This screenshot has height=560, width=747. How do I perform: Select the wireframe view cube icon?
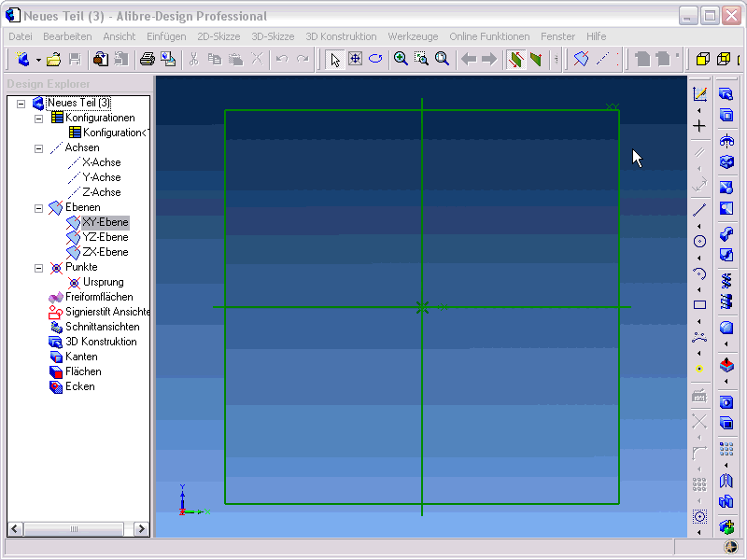724,59
